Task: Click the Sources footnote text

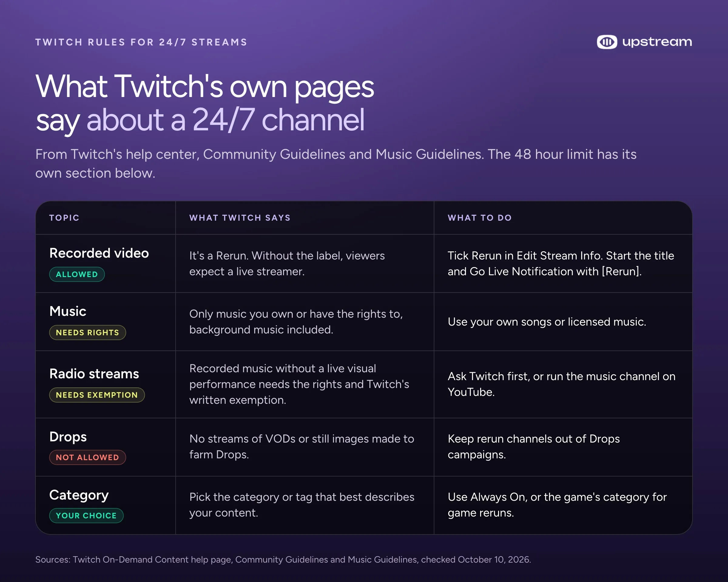Action: 283,559
